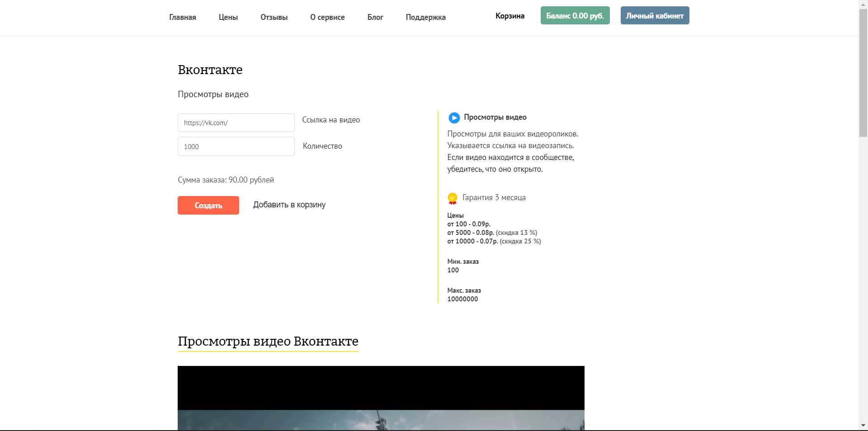
Task: Open the Корзина cart link
Action: [510, 16]
